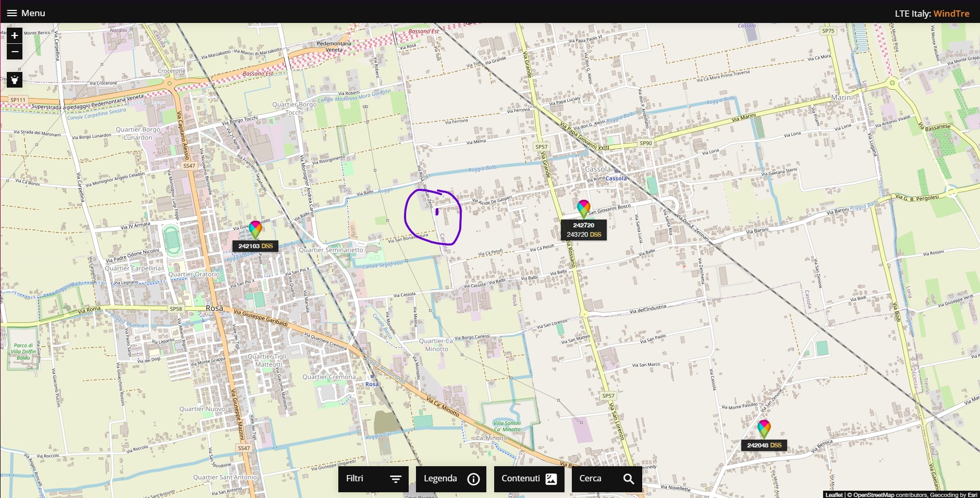The width and height of the screenshot is (980, 498).
Task: Zoom out using the minus button
Action: pos(15,52)
